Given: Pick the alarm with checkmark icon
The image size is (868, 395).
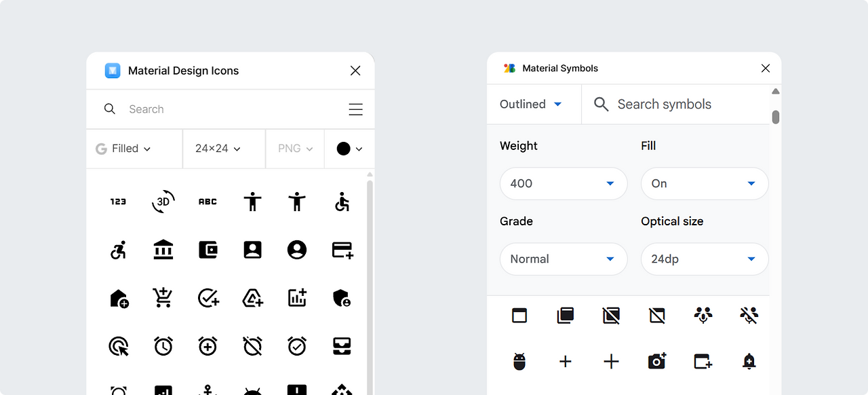Looking at the screenshot, I should [x=297, y=346].
